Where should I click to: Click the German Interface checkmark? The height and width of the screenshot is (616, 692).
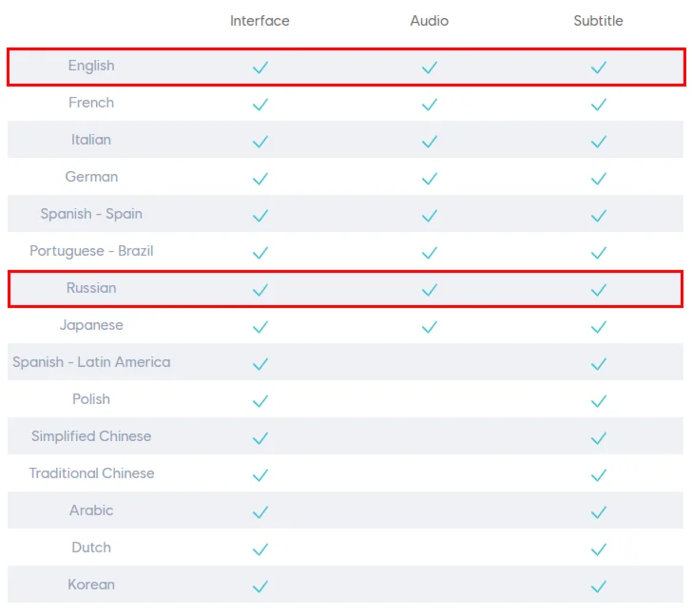tap(259, 179)
